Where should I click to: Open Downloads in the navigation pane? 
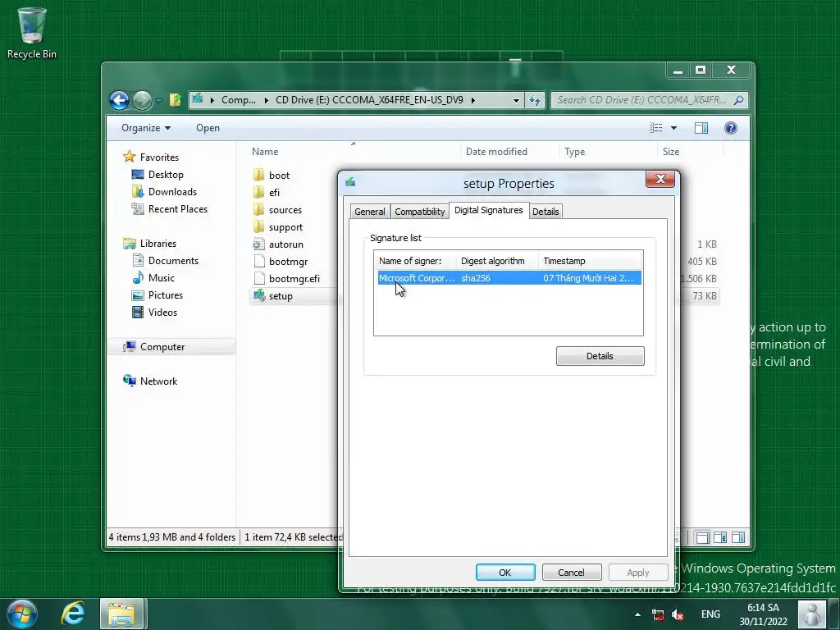164,192
